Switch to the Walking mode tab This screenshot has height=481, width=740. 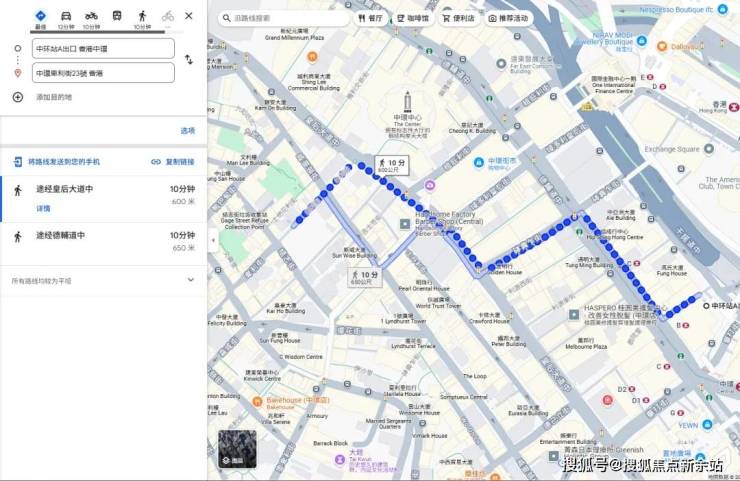[x=142, y=19]
